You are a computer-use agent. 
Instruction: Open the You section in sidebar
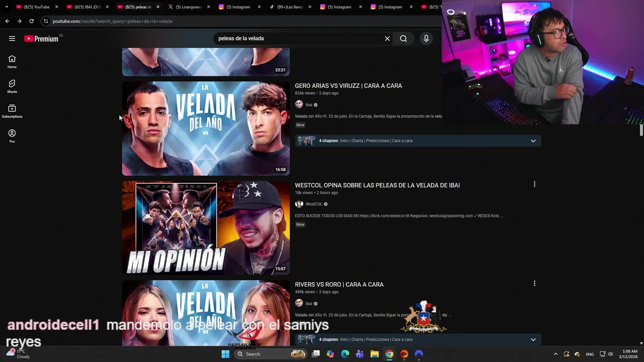(x=12, y=136)
